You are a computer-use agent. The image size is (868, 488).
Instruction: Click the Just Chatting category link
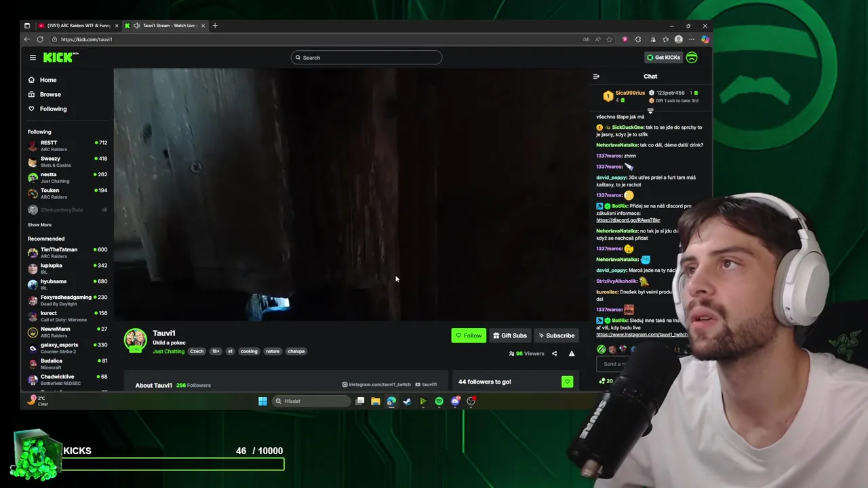click(168, 352)
